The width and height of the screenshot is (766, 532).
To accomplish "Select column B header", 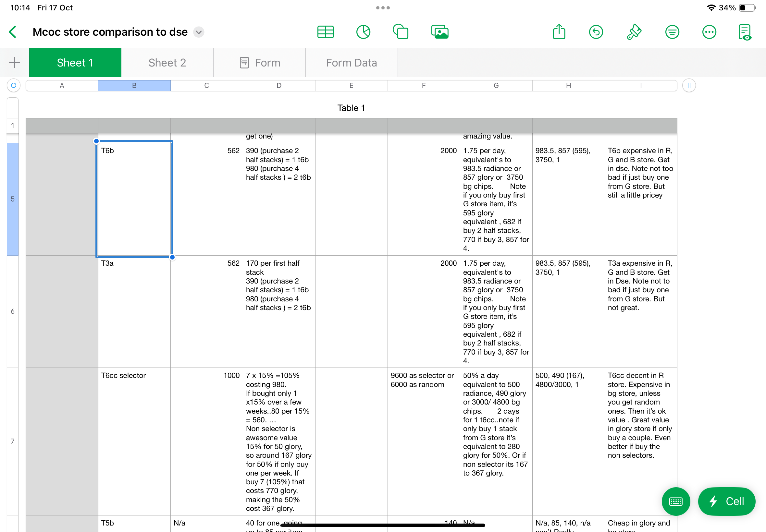I will [134, 85].
